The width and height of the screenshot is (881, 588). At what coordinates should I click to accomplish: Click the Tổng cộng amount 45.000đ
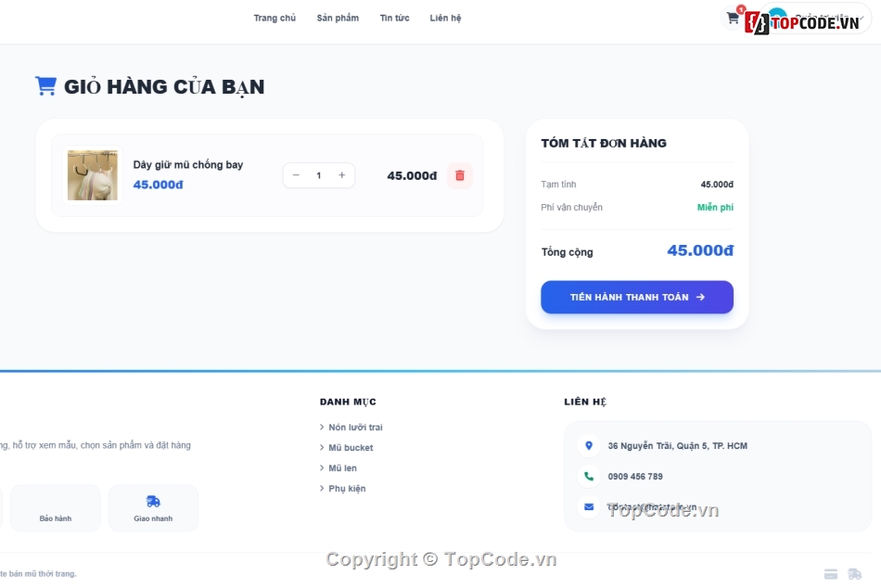click(x=700, y=250)
